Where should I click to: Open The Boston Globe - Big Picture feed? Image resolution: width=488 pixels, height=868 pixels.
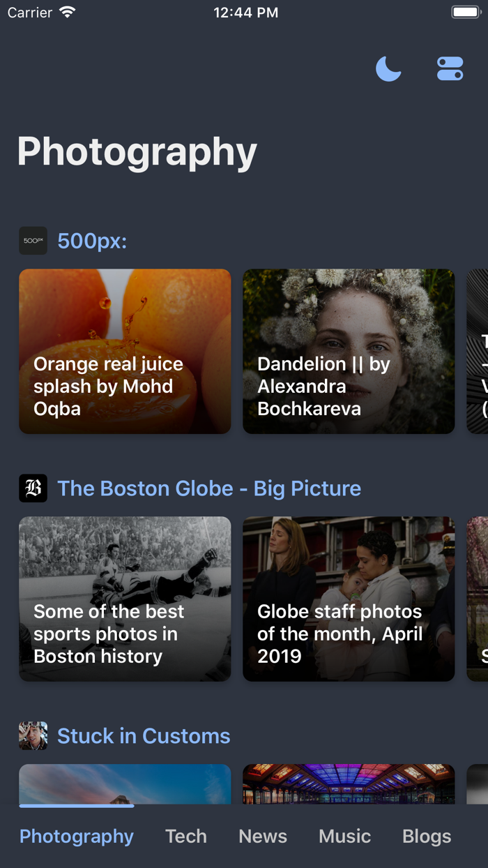[x=209, y=488]
